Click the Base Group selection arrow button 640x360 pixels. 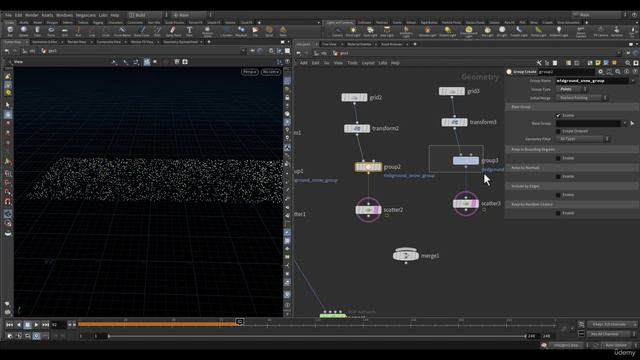click(632, 123)
